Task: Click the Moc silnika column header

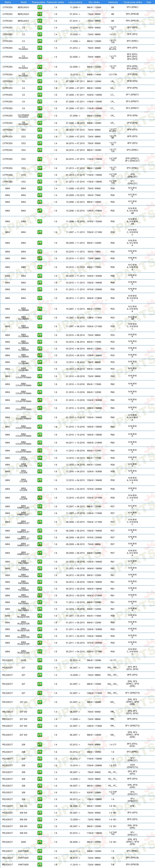Action: point(94,2)
